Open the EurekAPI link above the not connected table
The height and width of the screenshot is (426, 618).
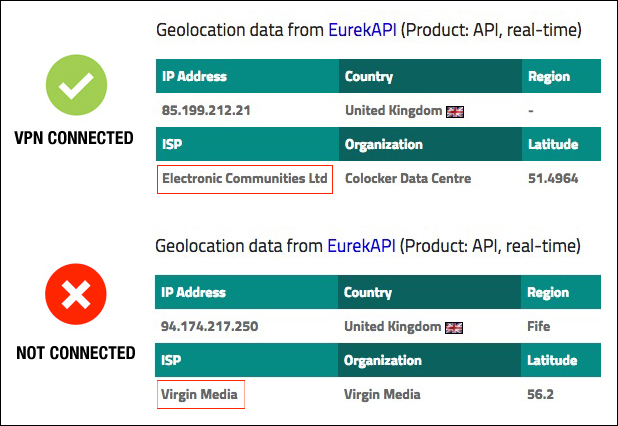tap(361, 246)
